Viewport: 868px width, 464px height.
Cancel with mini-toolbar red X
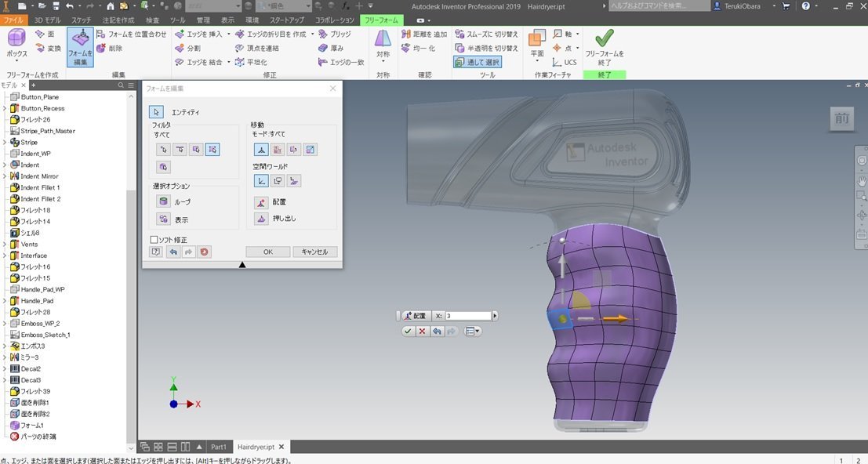click(x=423, y=332)
